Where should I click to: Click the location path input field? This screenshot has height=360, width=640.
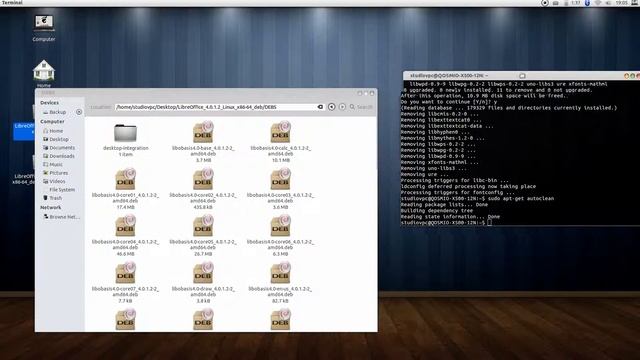click(220, 107)
